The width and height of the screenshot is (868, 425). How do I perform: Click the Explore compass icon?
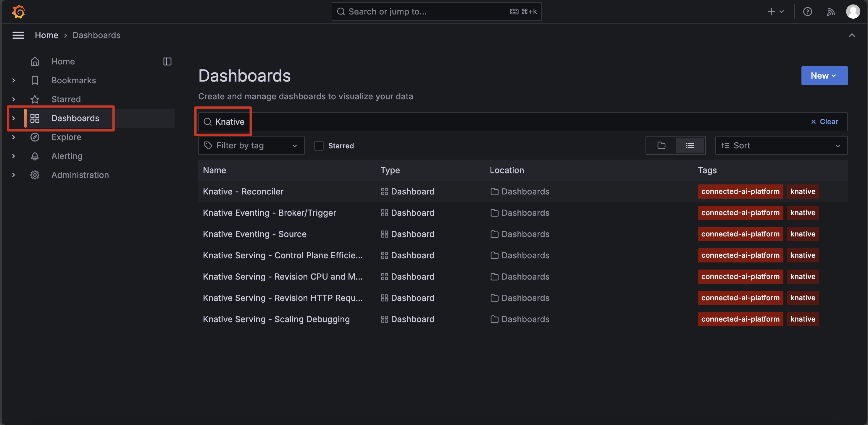click(35, 137)
